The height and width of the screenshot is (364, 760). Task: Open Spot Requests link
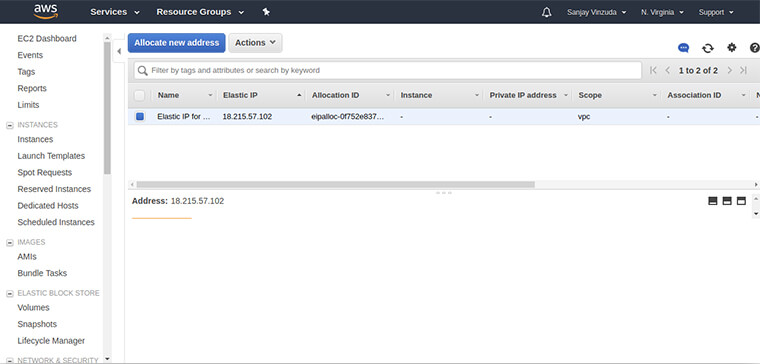pyautogui.click(x=45, y=173)
